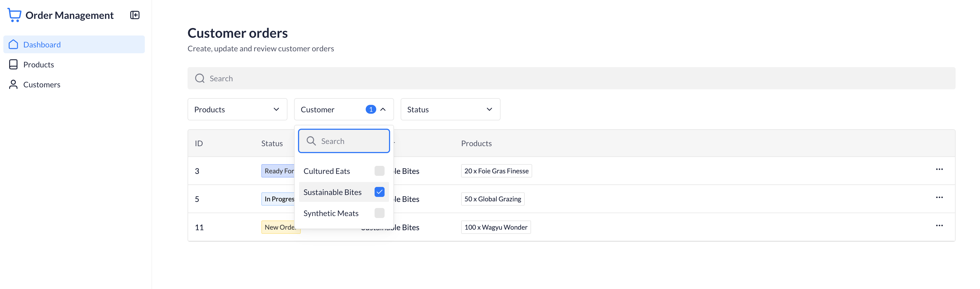Click the person icon beside Customers
980x289 pixels.
point(13,84)
